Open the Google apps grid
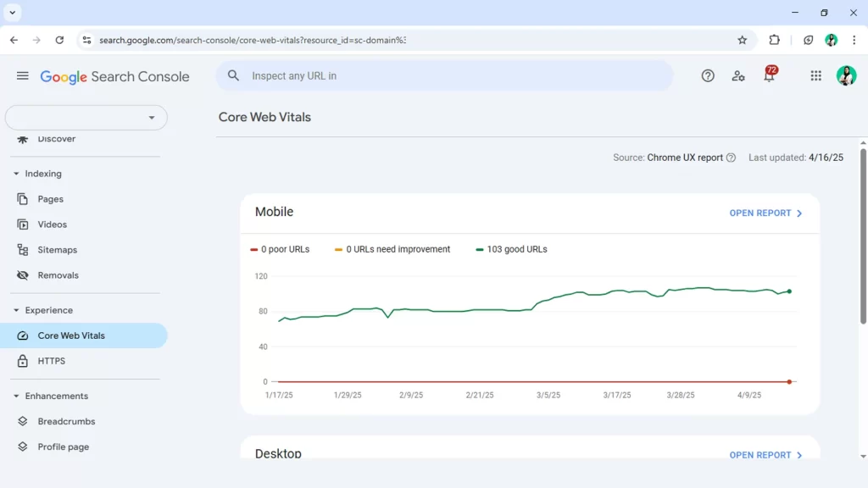This screenshot has width=868, height=488. point(816,75)
